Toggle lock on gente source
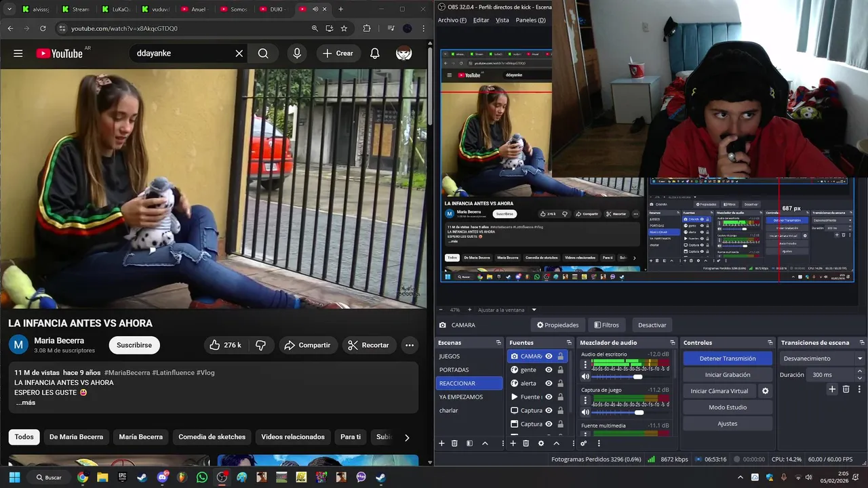This screenshot has width=868, height=488. (560, 369)
